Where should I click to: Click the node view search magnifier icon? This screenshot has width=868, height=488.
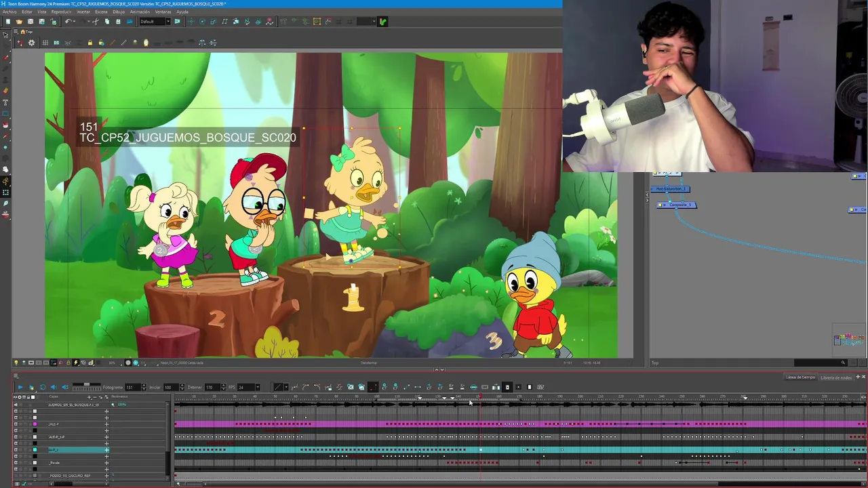point(843,363)
